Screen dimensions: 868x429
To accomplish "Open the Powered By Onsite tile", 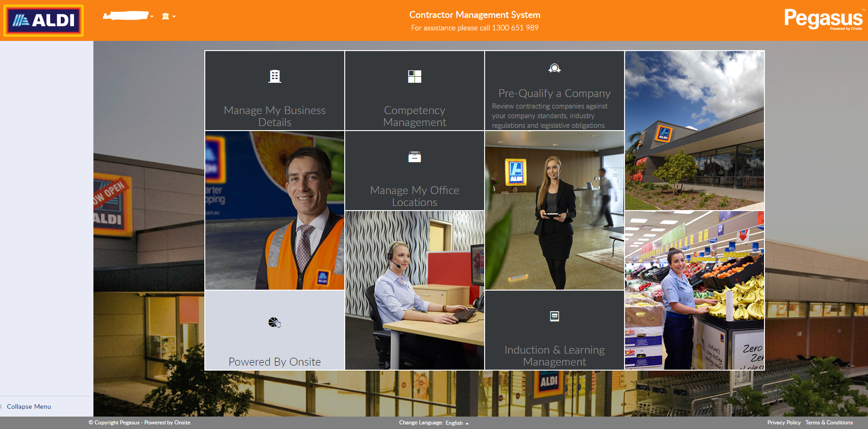I will [275, 330].
